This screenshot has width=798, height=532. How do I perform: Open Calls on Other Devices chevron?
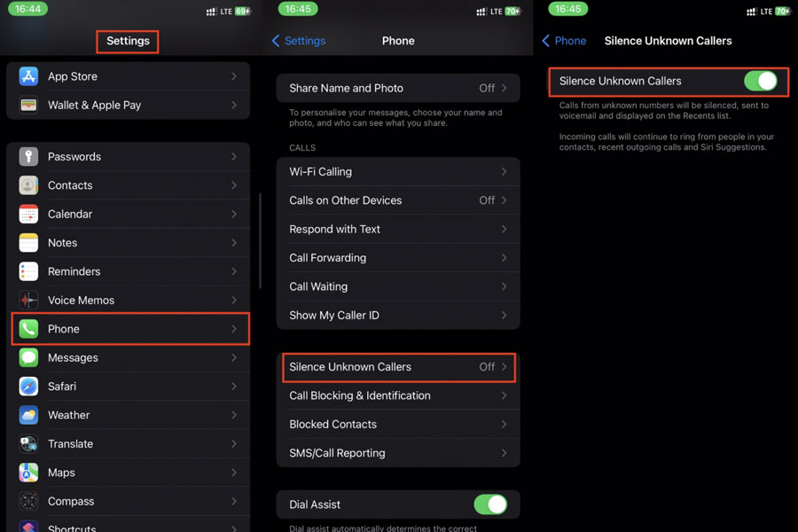504,200
